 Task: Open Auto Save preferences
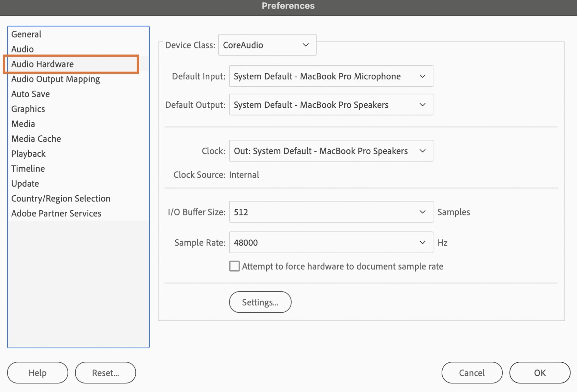pos(30,94)
